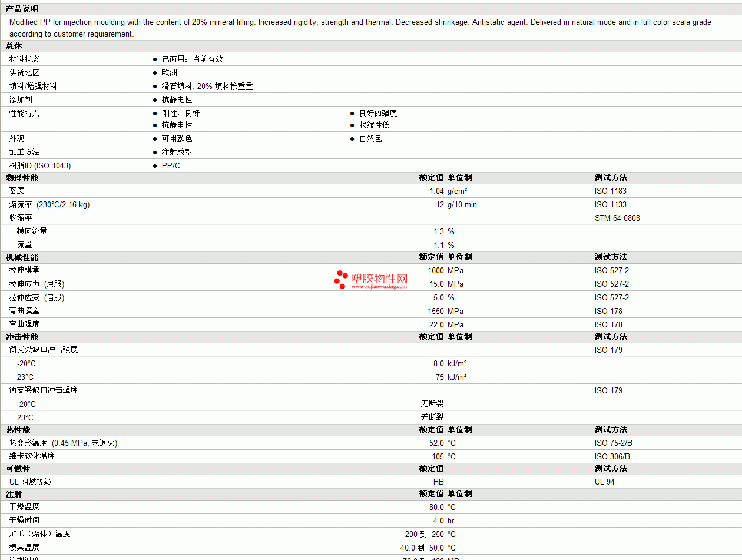Click the "冲击性能" section header
This screenshot has height=560, width=742.
(22, 336)
